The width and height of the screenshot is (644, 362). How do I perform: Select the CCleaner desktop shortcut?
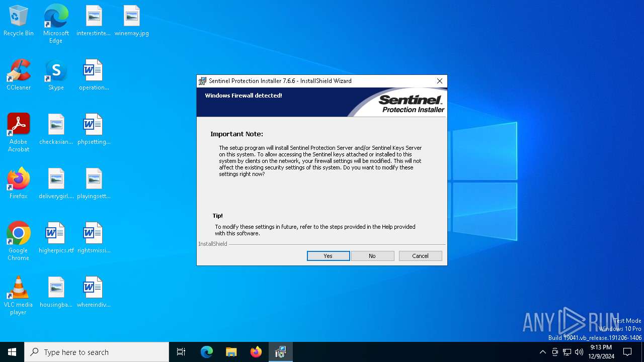19,75
